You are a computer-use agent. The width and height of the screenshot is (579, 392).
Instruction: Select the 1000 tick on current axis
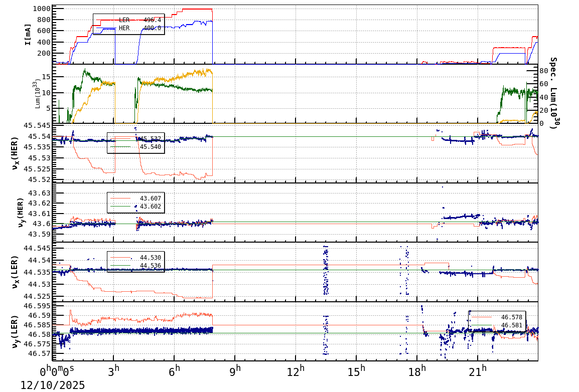[41, 9]
